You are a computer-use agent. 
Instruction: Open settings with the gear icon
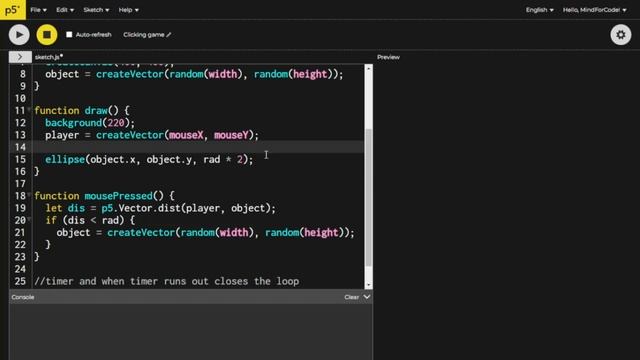pos(621,35)
